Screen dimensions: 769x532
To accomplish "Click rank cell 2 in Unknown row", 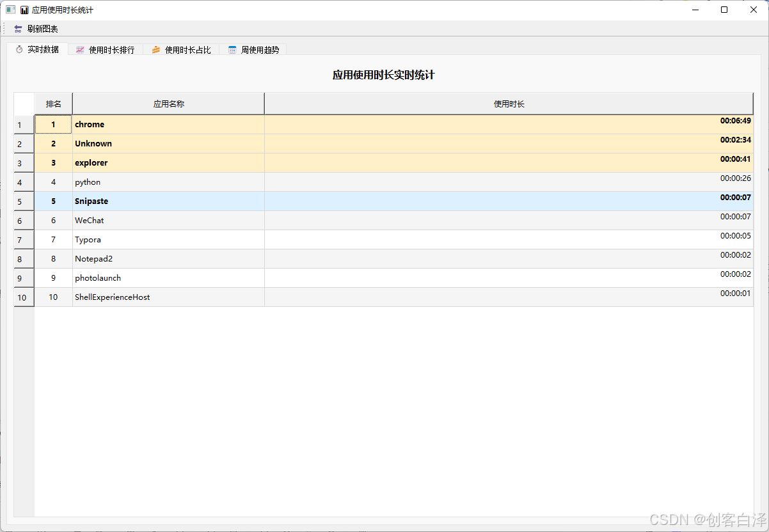I will pos(54,144).
